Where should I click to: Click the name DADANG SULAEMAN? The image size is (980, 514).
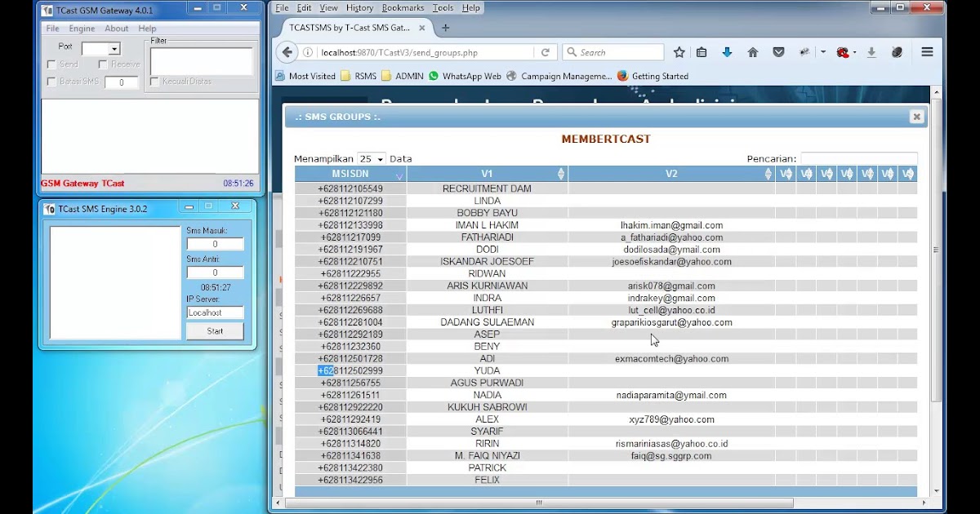tap(487, 322)
